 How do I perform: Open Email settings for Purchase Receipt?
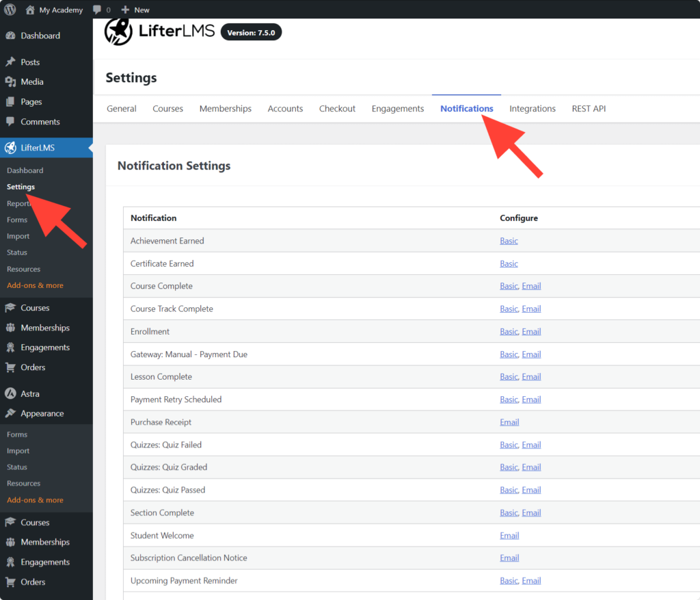(509, 421)
